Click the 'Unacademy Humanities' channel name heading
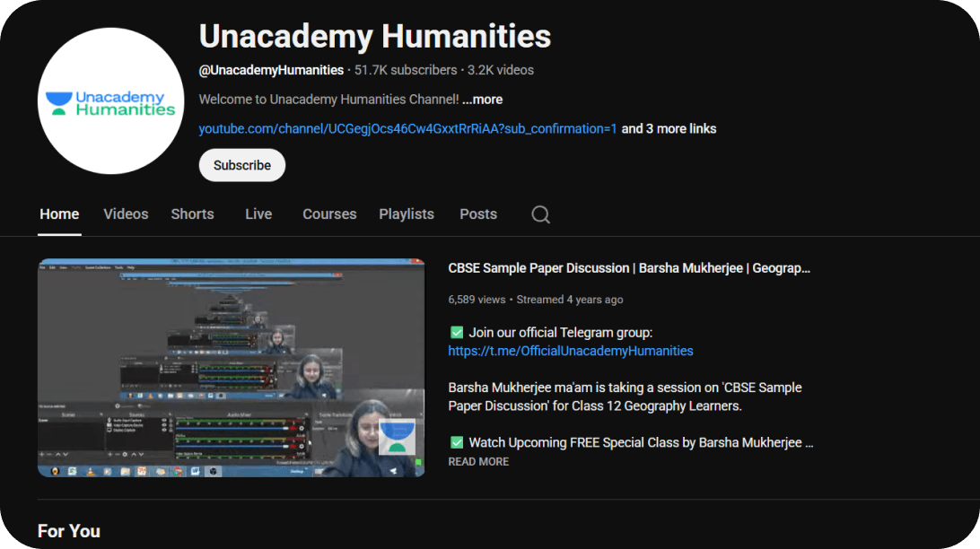This screenshot has width=980, height=549. click(x=375, y=36)
